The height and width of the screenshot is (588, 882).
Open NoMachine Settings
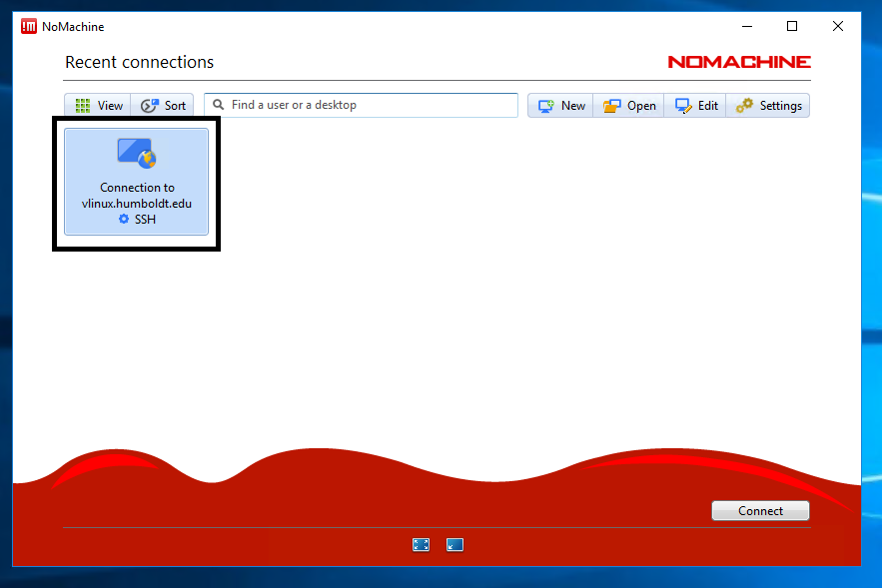pyautogui.click(x=768, y=106)
